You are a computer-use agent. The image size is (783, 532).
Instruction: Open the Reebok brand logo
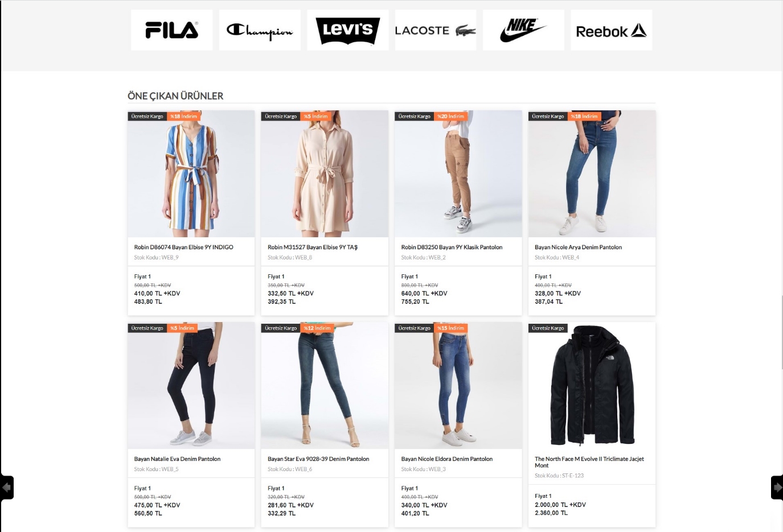click(611, 30)
